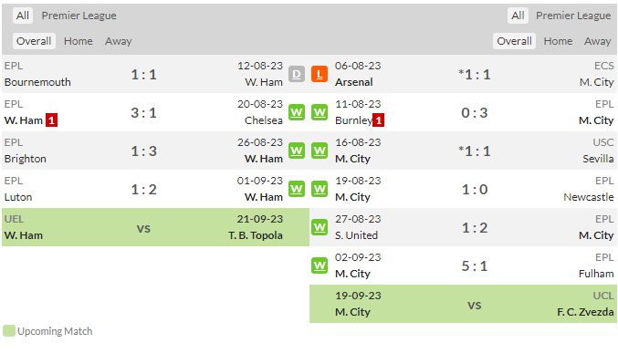
Task: Select right panel 'Overall' filter
Action: click(514, 41)
